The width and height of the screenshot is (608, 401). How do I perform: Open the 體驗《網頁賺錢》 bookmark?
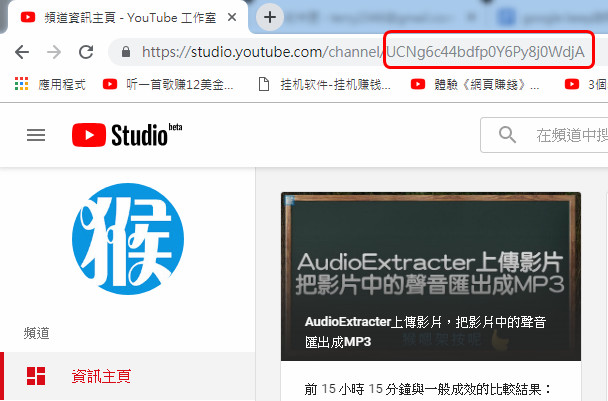tap(475, 84)
